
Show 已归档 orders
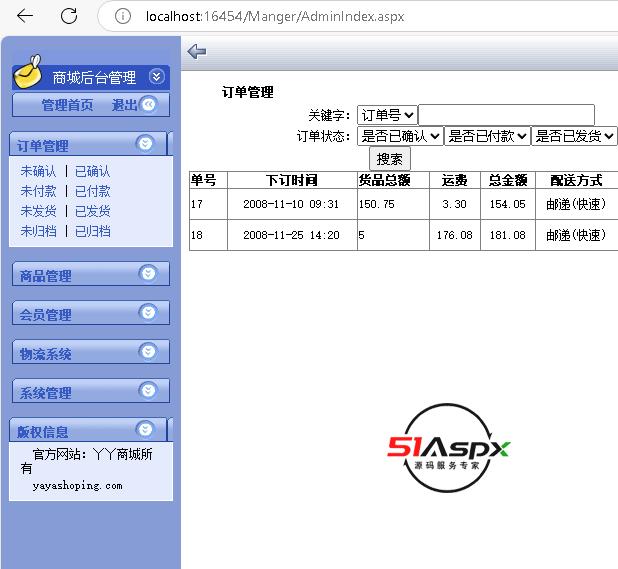coord(93,231)
